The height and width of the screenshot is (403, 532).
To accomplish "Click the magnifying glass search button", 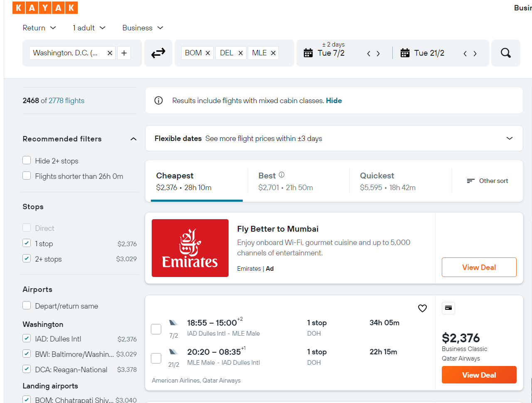I will [x=506, y=53].
